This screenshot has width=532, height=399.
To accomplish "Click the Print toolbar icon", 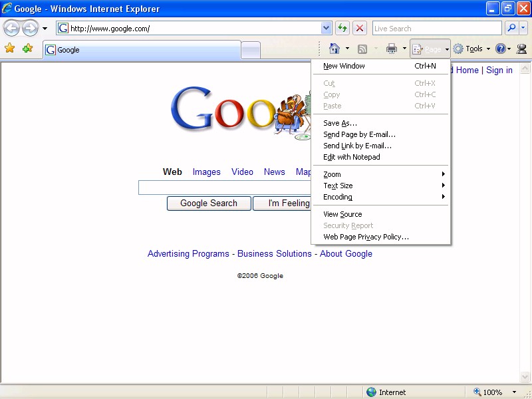I will [x=392, y=49].
